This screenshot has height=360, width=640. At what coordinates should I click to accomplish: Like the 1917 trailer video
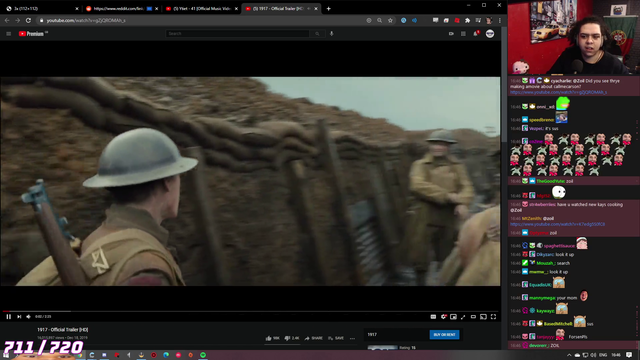pyautogui.click(x=272, y=338)
